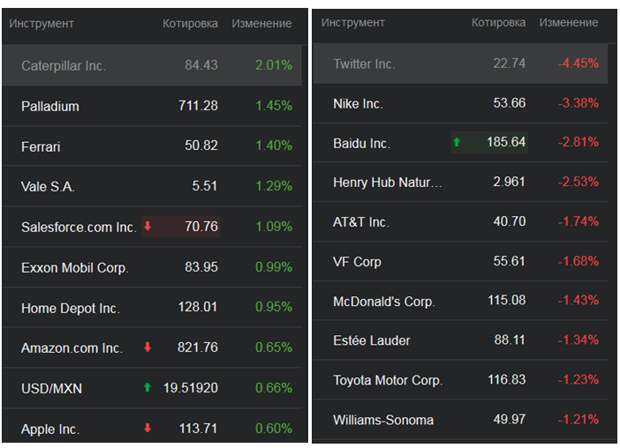620x448 pixels.
Task: Click green up arrow beside USD/MXN quote
Action: (x=147, y=387)
